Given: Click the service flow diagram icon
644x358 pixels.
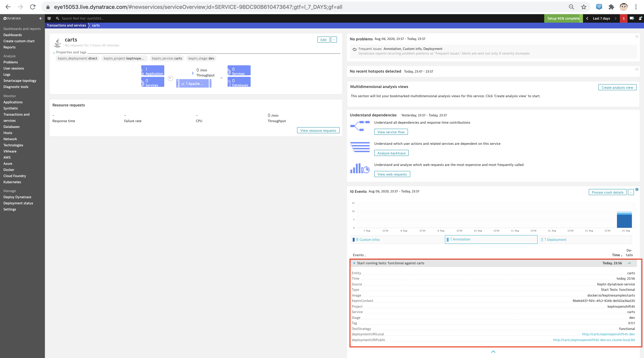Looking at the screenshot, I should tap(360, 126).
